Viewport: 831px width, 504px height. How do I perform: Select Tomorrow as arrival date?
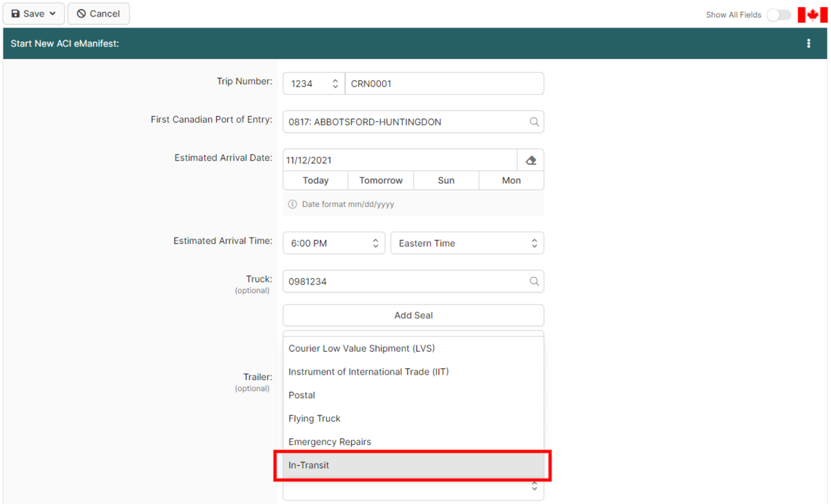(380, 180)
